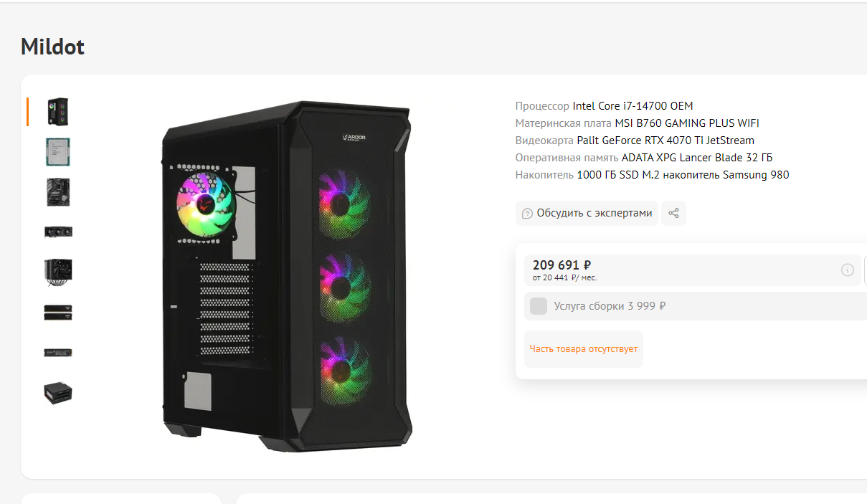This screenshot has height=504, width=867.
Task: Open the Samsung 980 SSD link
Action: click(683, 175)
